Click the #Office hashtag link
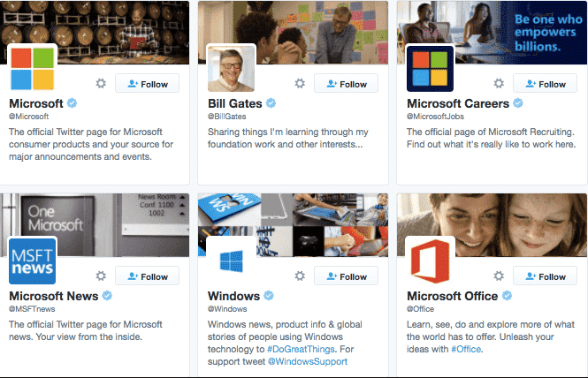Image resolution: width=588 pixels, height=378 pixels. pyautogui.click(x=466, y=349)
